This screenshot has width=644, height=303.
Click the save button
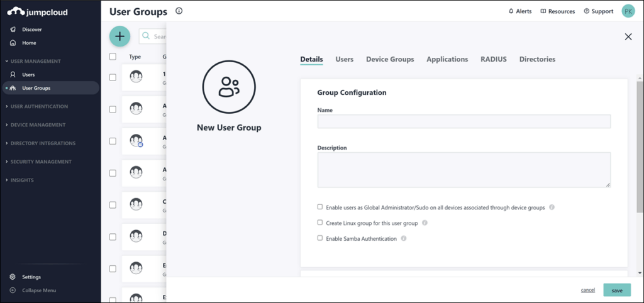(617, 290)
